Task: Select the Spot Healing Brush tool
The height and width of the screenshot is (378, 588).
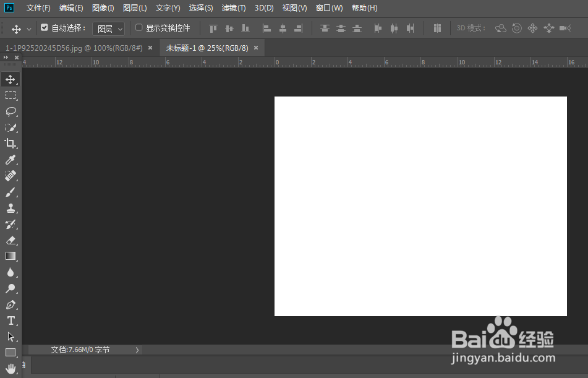Action: [x=11, y=176]
